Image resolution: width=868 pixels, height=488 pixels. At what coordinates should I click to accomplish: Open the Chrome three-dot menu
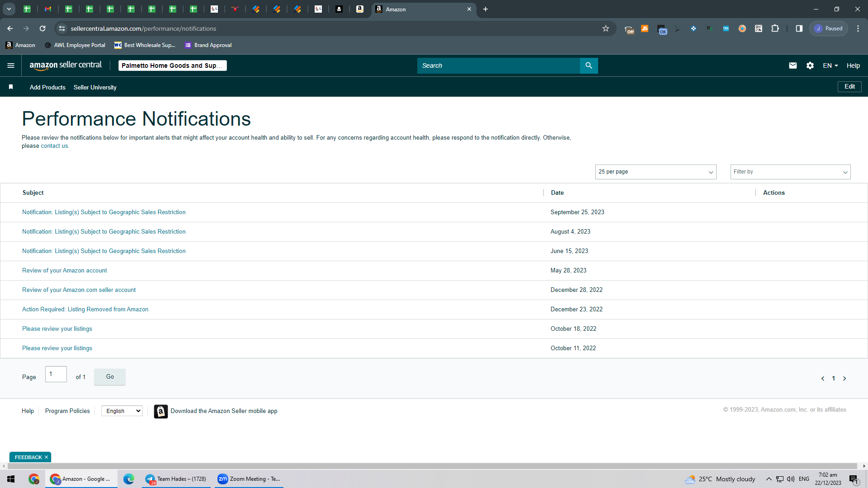click(858, 28)
